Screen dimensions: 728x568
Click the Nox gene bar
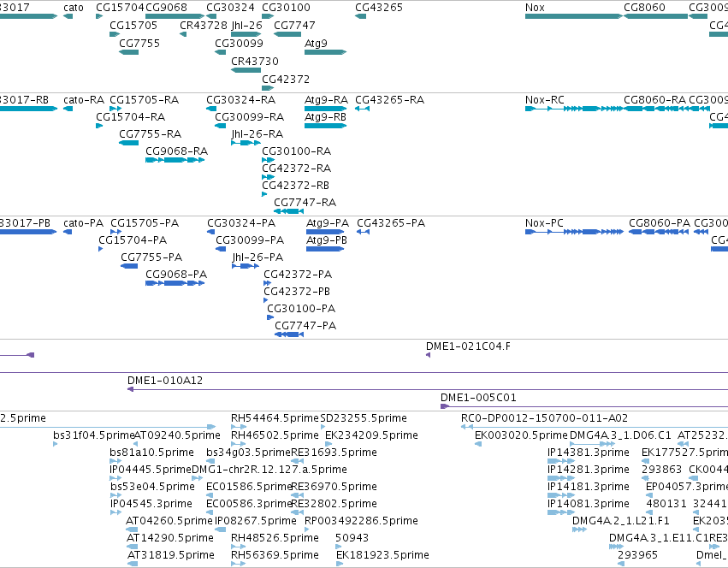573,16
